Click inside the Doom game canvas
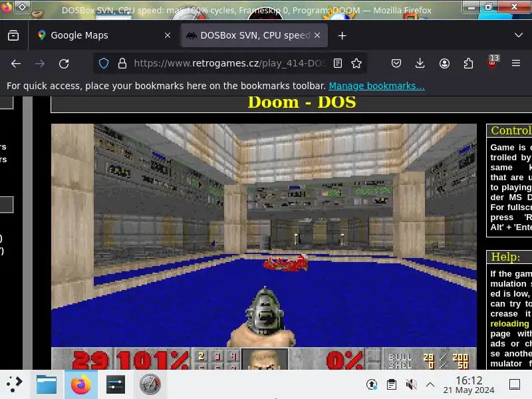The width and height of the screenshot is (532, 399). [x=263, y=247]
